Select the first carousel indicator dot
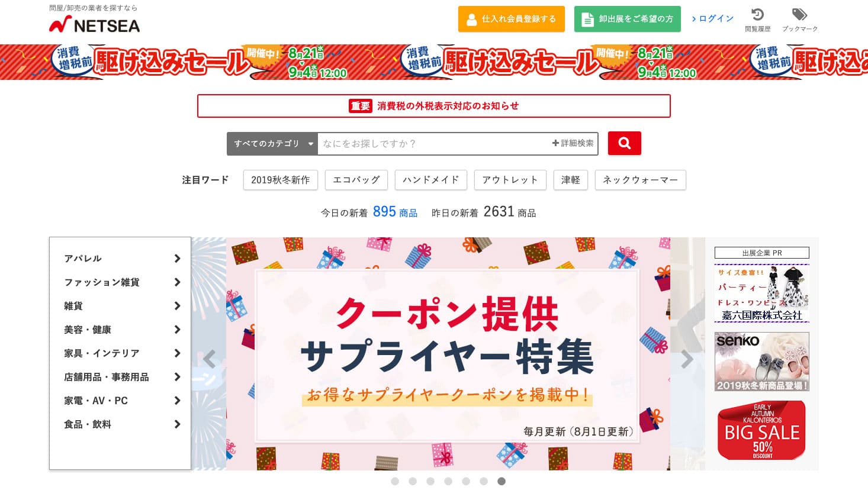Image resolution: width=868 pixels, height=490 pixels. pos(395,481)
